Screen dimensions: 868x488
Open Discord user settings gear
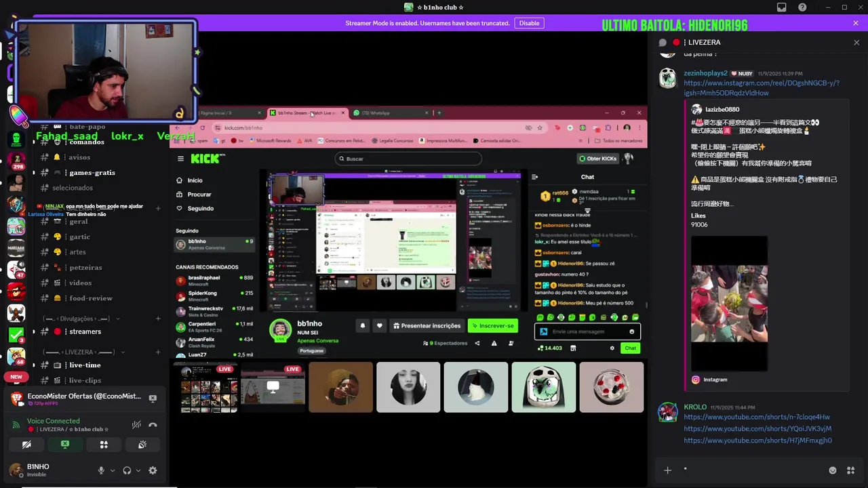(153, 470)
